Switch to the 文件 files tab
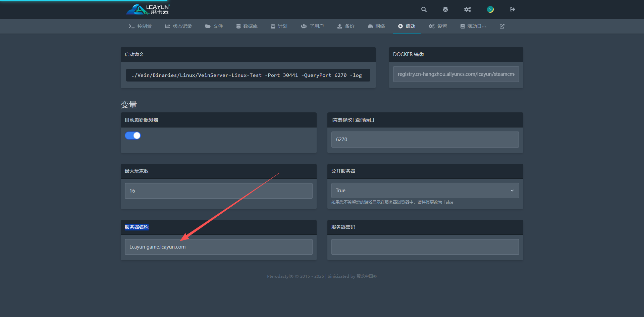 [214, 26]
